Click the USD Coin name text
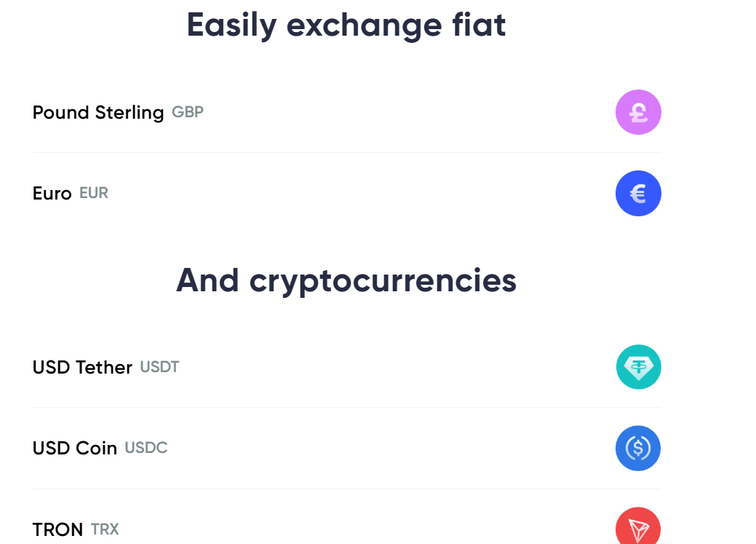 (75, 449)
